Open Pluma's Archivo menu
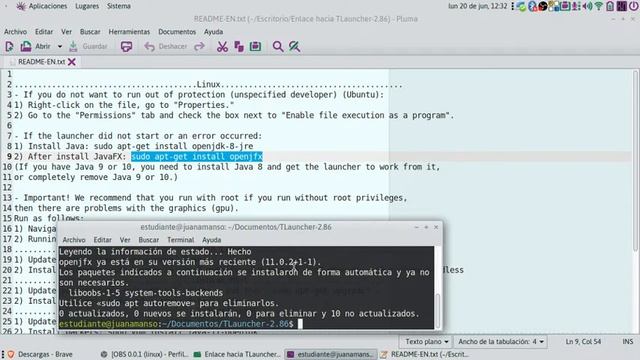This screenshot has height=360, width=640. tap(16, 31)
